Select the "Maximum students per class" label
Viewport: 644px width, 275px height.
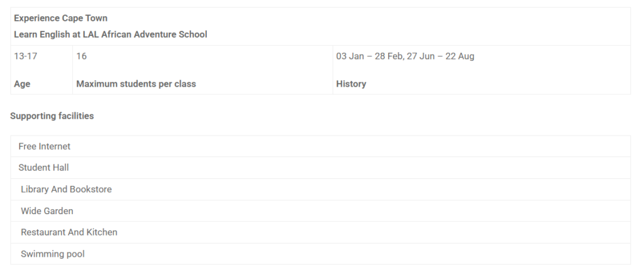(x=136, y=84)
